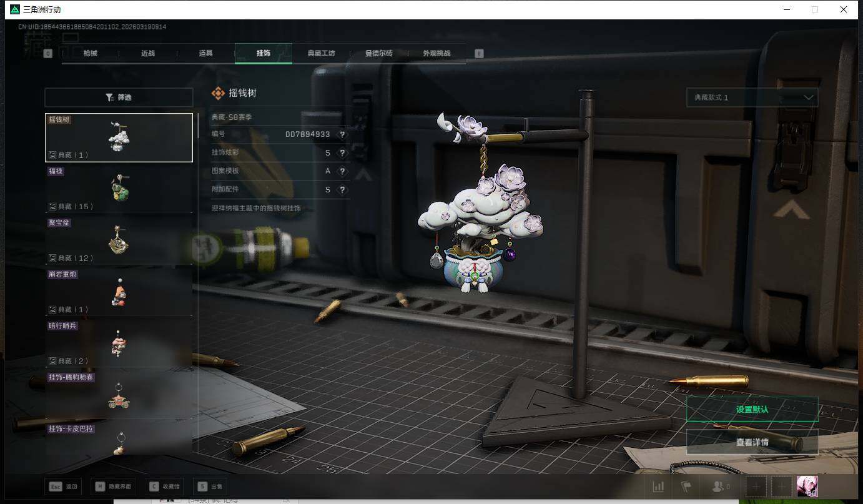Click the first empty teammate plus slot
The image size is (863, 504).
pyautogui.click(x=756, y=487)
